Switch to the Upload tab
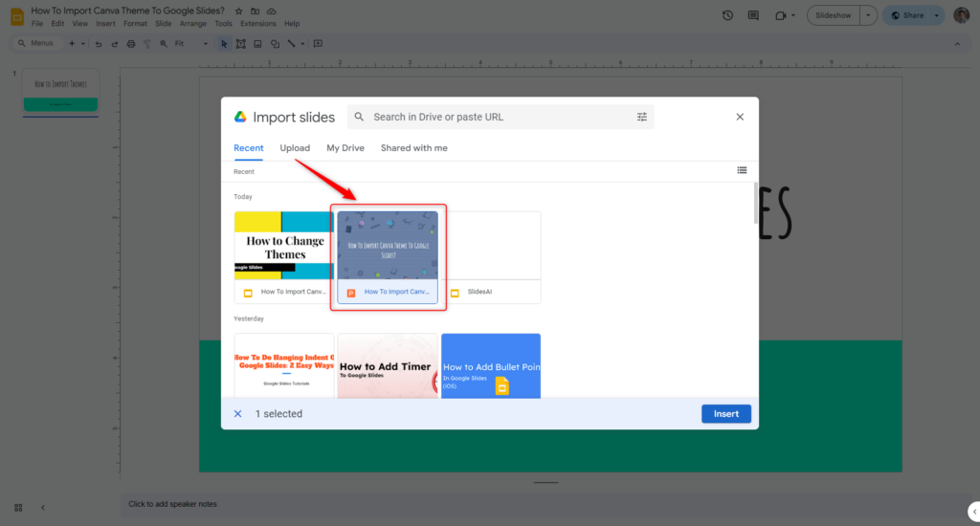Viewport: 980px width, 526px height. [x=295, y=148]
